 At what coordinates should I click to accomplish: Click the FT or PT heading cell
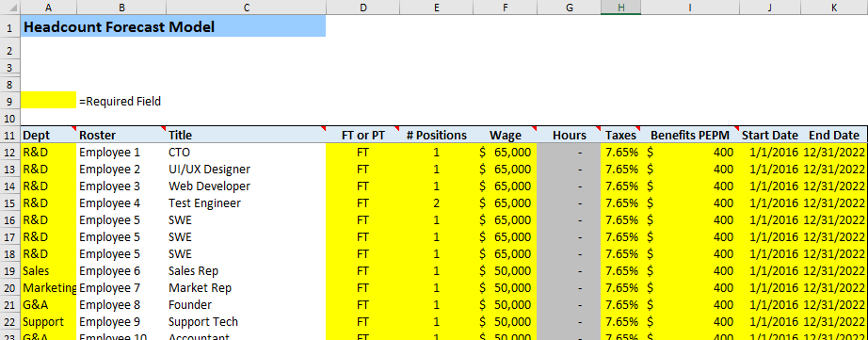(363, 135)
